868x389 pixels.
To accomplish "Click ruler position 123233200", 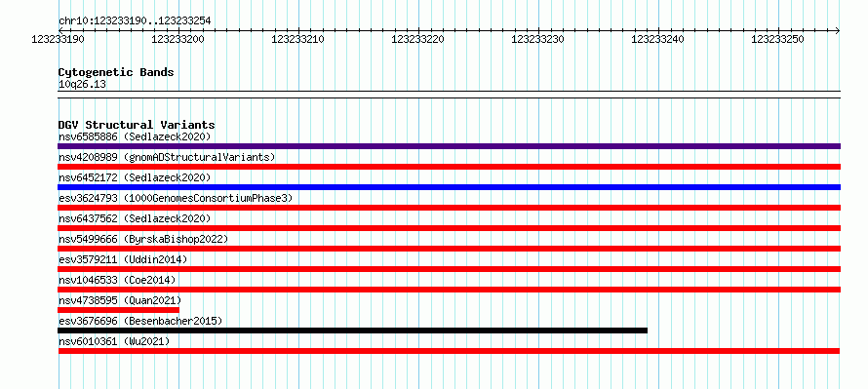I will click(178, 39).
